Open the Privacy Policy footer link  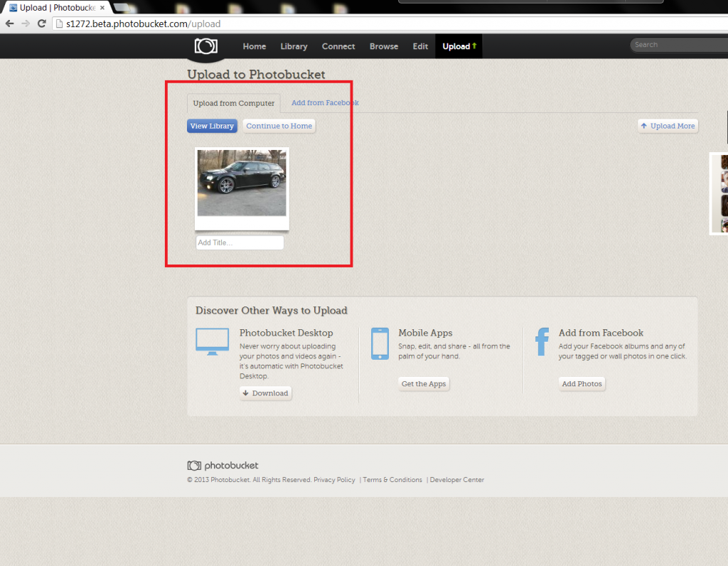pyautogui.click(x=334, y=480)
